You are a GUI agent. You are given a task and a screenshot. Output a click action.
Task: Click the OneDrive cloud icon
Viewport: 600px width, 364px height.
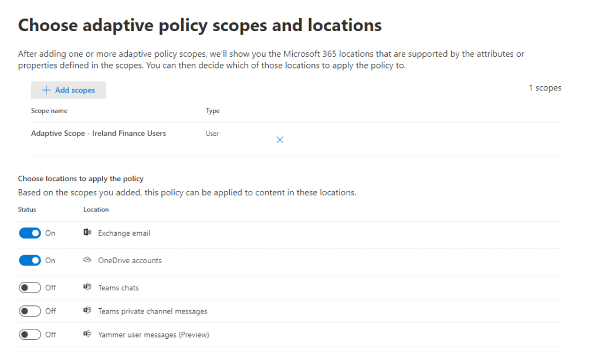87,260
